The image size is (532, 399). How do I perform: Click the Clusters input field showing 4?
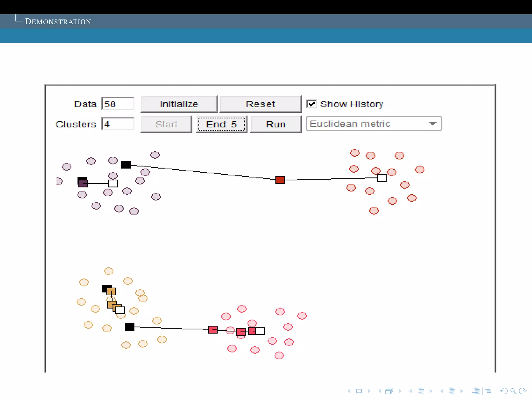(118, 124)
